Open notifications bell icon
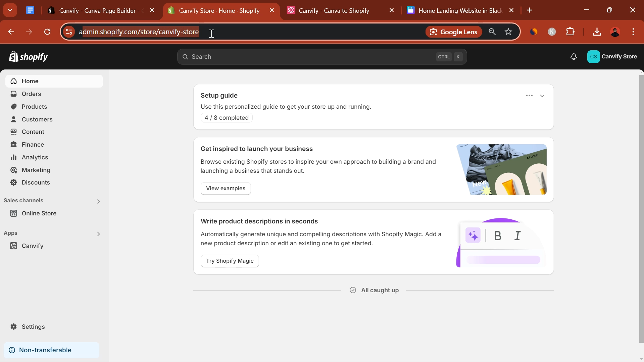Screen dimensions: 644x362 (574, 57)
